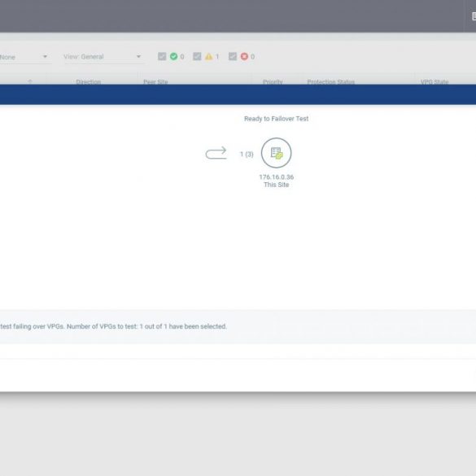This screenshot has width=476, height=476.
Task: Sort by the VPG State column header
Action: click(x=435, y=81)
